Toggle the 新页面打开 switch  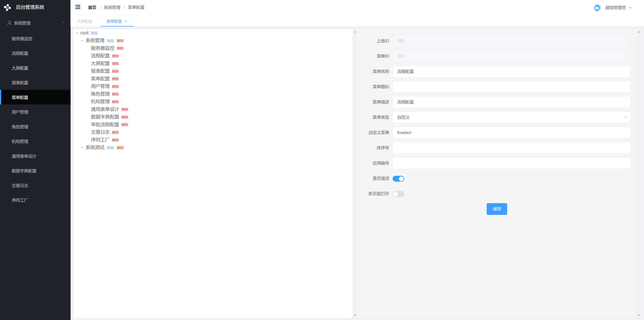point(398,194)
